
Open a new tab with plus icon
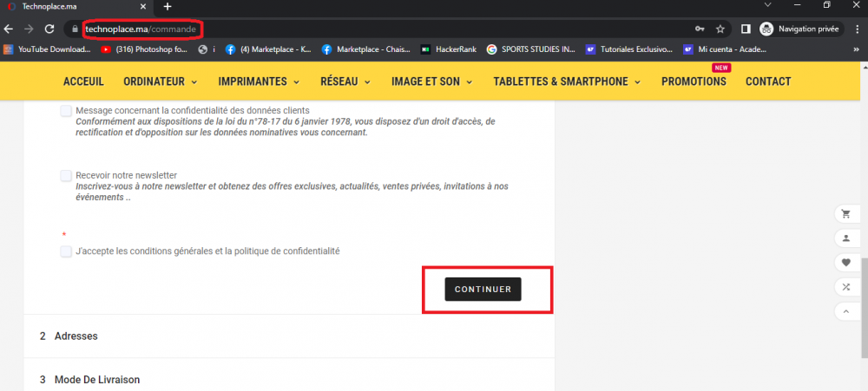point(168,7)
